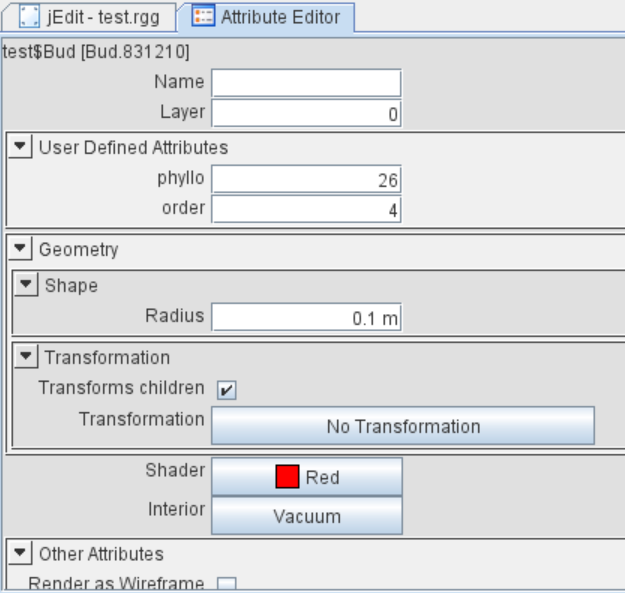Image resolution: width=625 pixels, height=593 pixels.
Task: Collapse the User Defined Attributes section
Action: 21,147
